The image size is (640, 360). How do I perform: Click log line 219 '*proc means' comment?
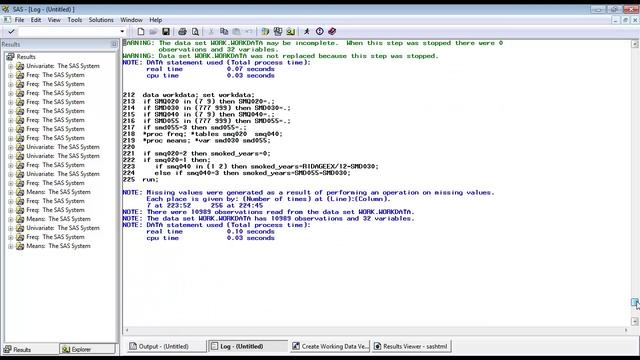click(197, 141)
